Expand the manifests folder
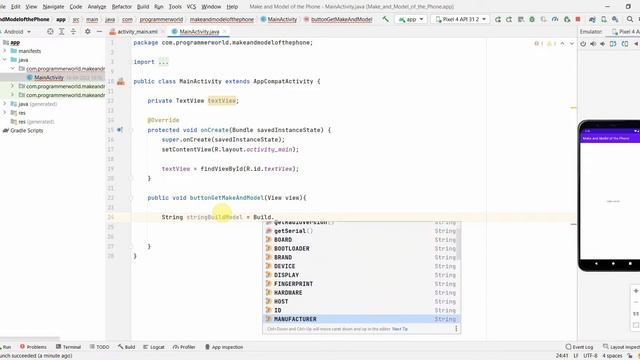The height and width of the screenshot is (360, 640). 5,51
